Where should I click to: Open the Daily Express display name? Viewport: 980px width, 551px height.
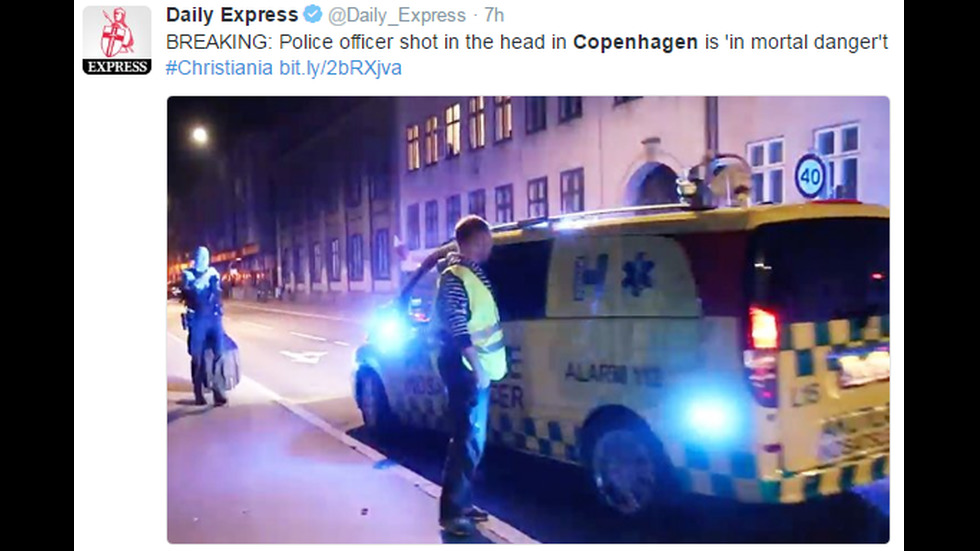tap(232, 14)
